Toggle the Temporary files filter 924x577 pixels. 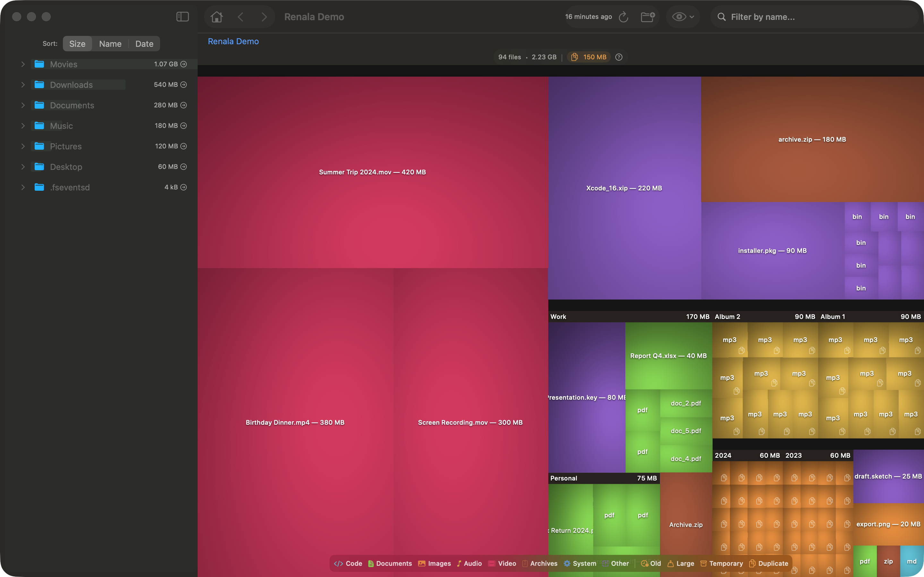[721, 563]
